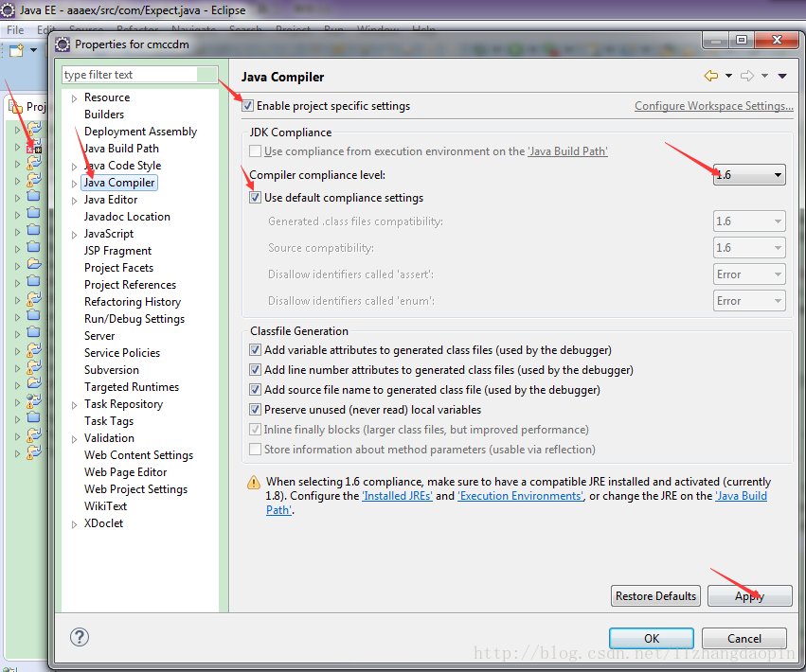Click the back navigation arrow icon
Screen dimensions: 806x672
tap(711, 76)
